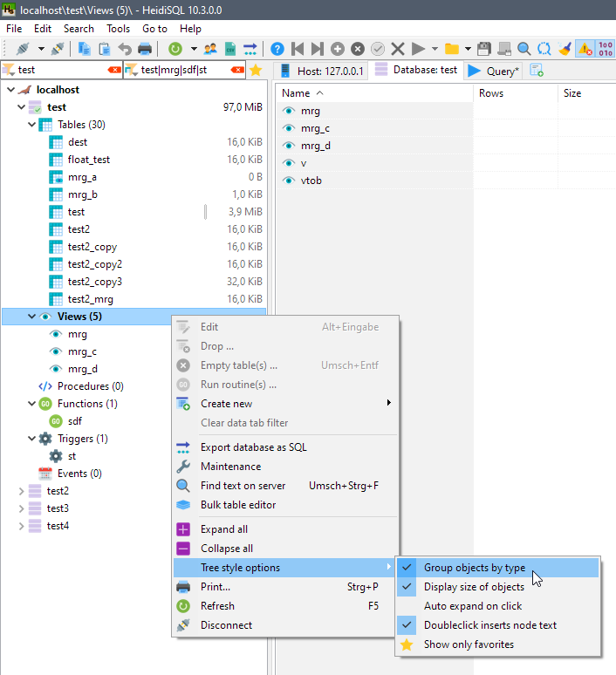Toggle Doubleclick inserts node text option
The height and width of the screenshot is (675, 616).
[498, 625]
